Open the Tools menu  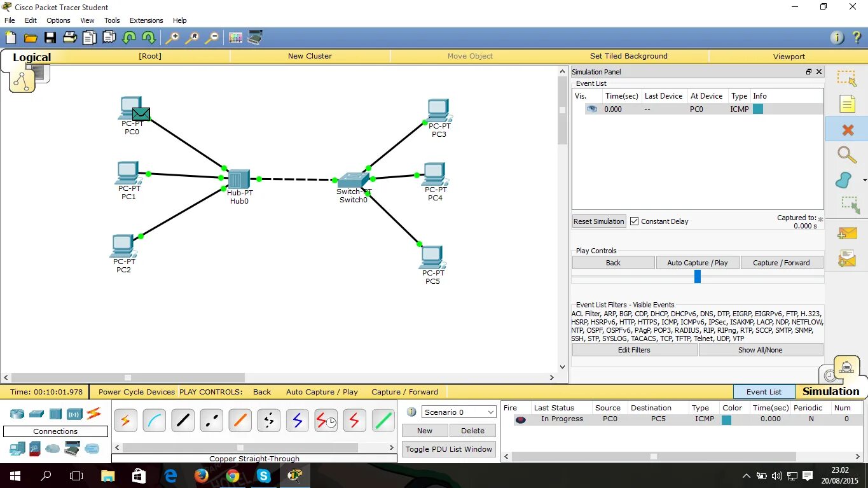tap(112, 20)
